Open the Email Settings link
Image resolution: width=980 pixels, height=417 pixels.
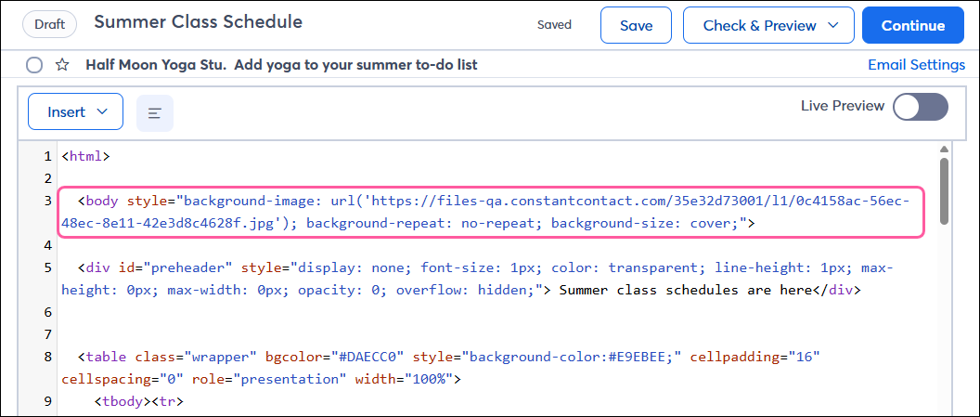pyautogui.click(x=916, y=64)
